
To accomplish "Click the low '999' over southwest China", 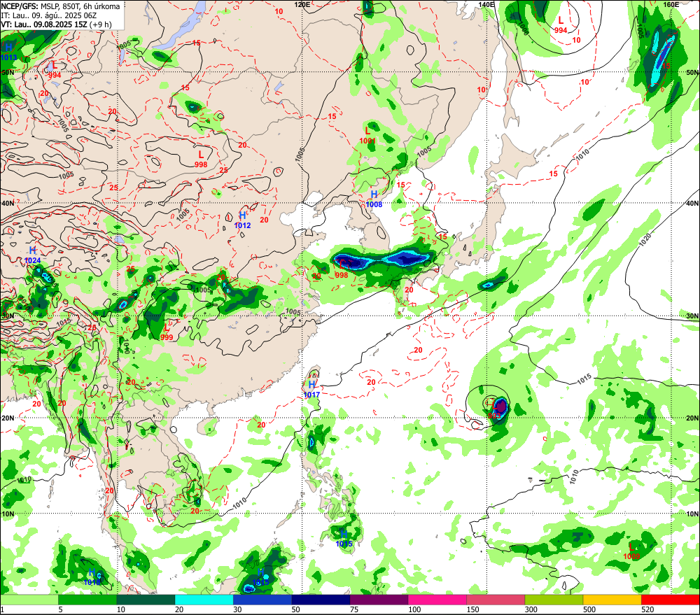I will point(167,332).
